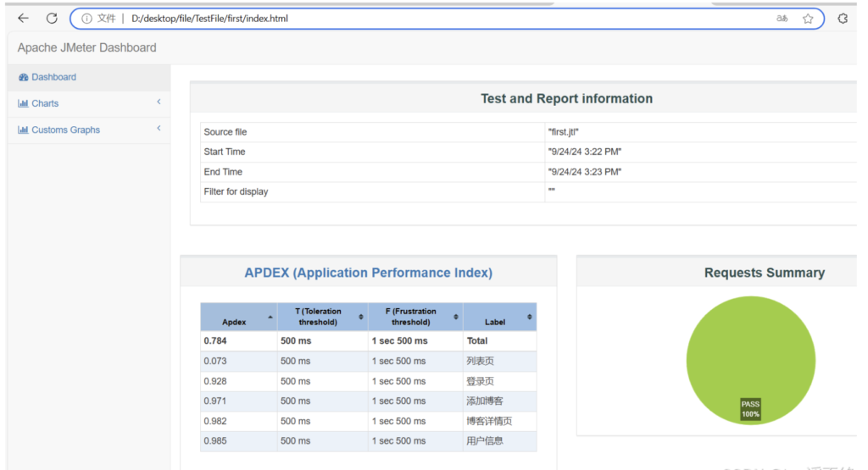Bookmark this page with the star icon
Viewport: 868px width, 470px height.
[808, 19]
